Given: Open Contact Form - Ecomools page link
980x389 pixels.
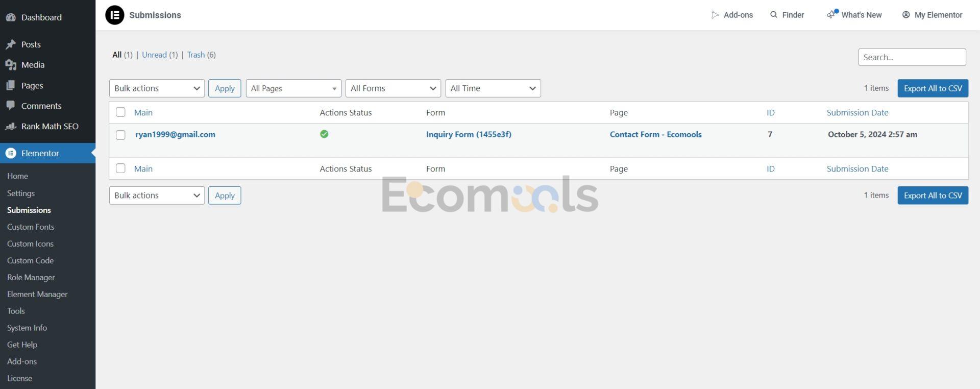Looking at the screenshot, I should 655,135.
